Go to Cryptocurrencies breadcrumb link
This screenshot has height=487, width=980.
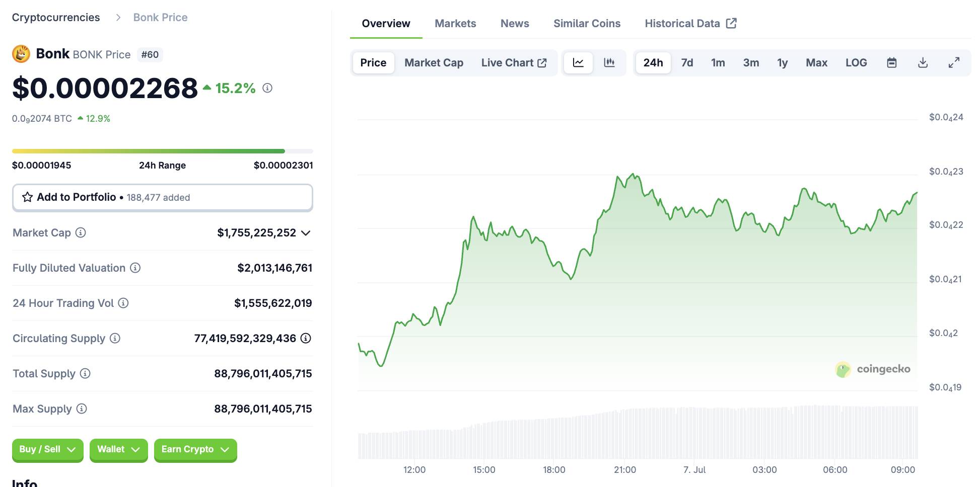tap(56, 18)
